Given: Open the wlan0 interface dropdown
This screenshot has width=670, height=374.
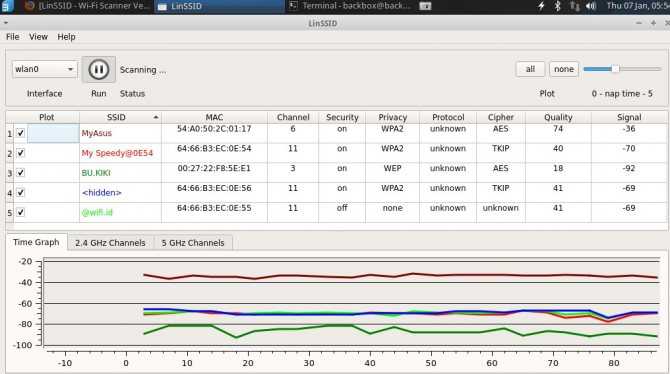Looking at the screenshot, I should tap(45, 69).
